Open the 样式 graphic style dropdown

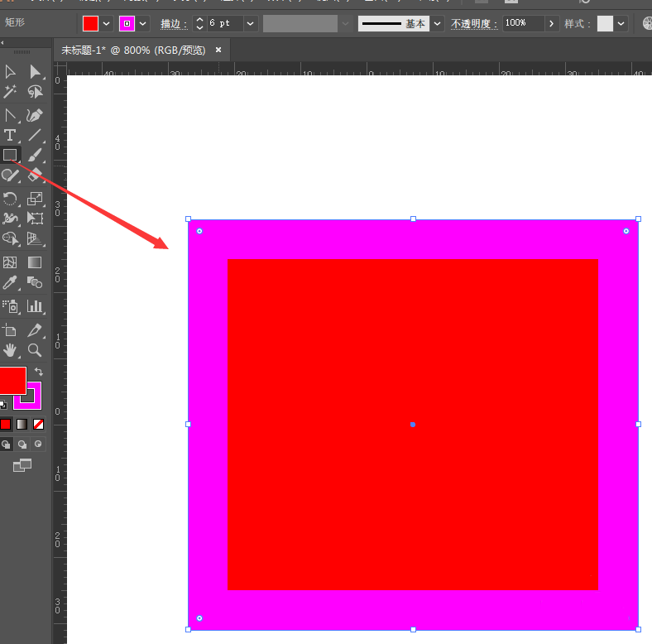click(621, 24)
